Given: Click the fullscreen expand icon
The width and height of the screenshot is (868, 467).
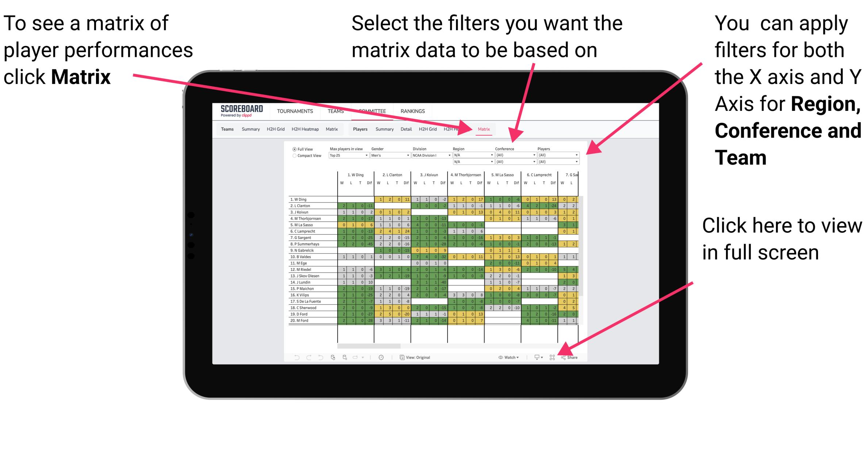Looking at the screenshot, I should [x=553, y=356].
